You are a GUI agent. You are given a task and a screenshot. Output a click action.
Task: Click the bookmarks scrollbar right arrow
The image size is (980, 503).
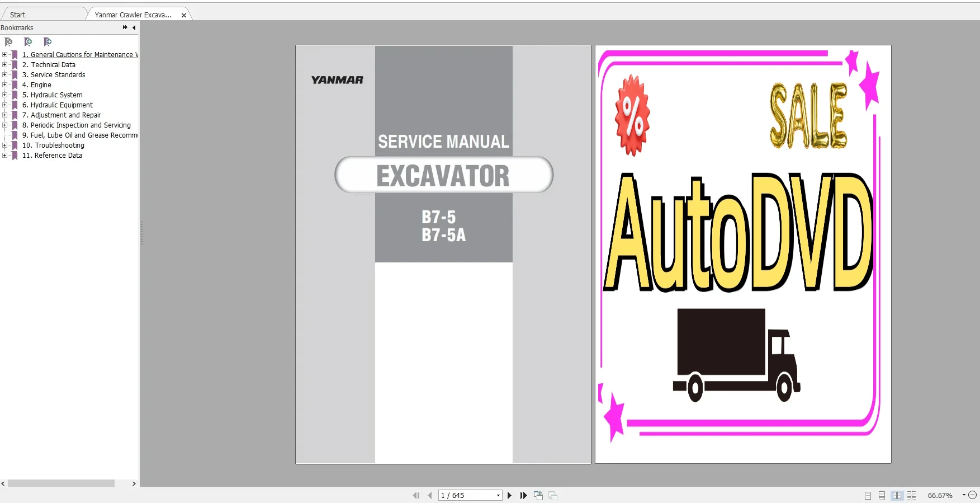[134, 483]
